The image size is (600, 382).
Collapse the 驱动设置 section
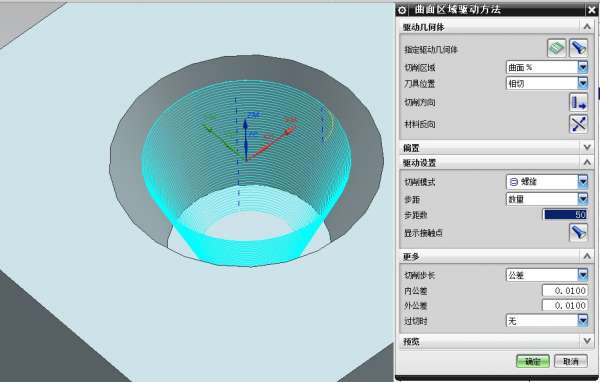tap(587, 163)
